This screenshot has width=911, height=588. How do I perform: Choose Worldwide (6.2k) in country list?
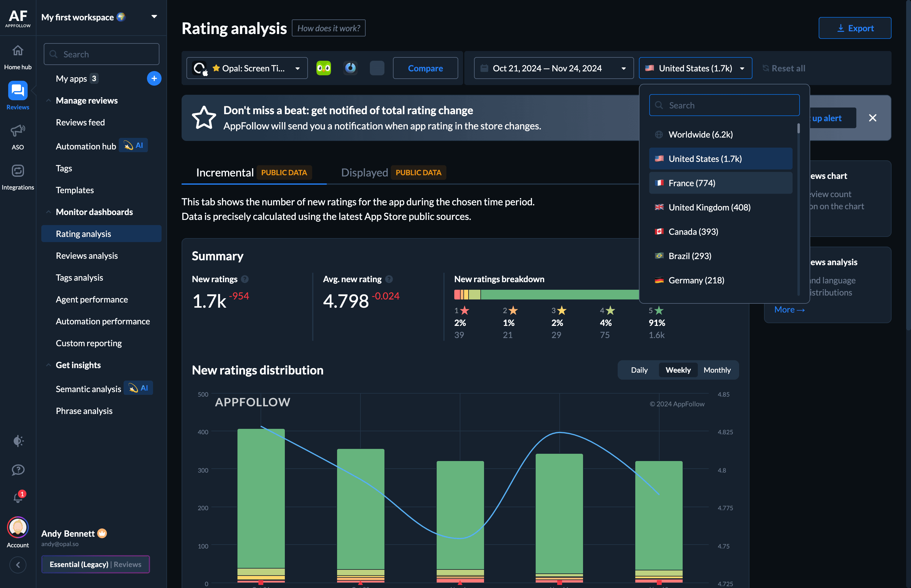pyautogui.click(x=721, y=135)
